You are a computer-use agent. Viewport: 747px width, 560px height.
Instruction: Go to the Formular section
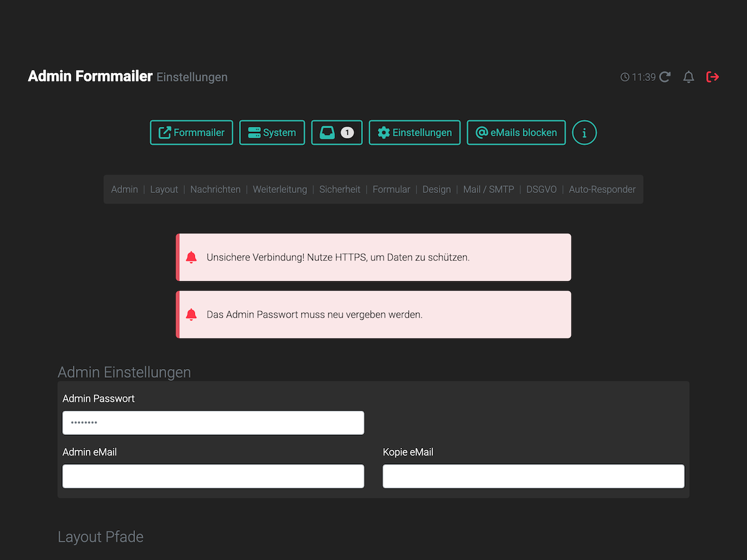pos(392,189)
